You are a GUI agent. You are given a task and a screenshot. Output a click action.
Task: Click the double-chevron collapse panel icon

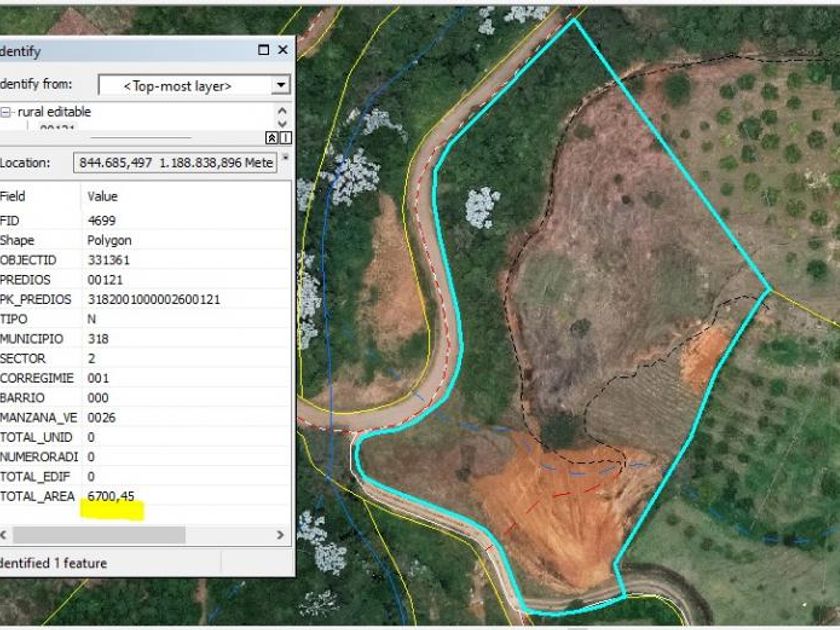pyautogui.click(x=271, y=137)
